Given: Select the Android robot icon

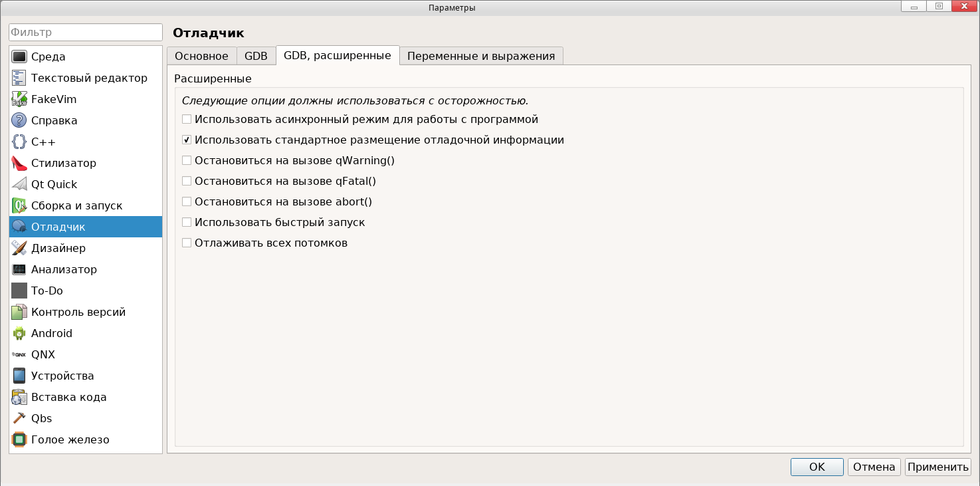Looking at the screenshot, I should tap(19, 334).
